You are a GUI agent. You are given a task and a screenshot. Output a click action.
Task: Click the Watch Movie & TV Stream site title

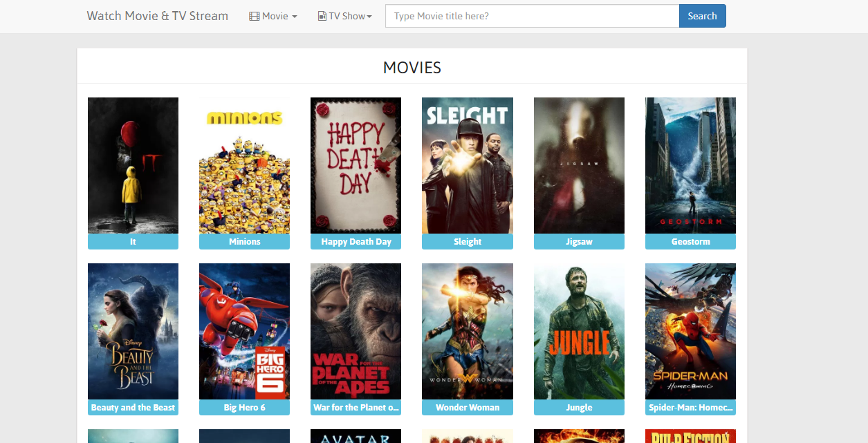(x=157, y=15)
